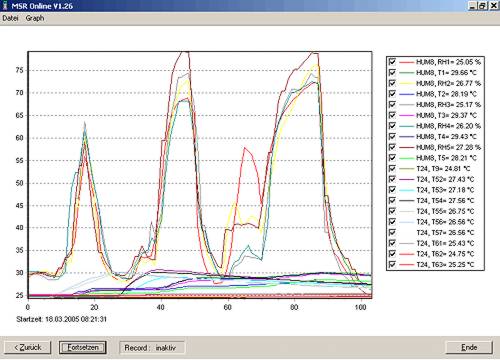Click the Record: inaktiv status field
The image size is (500, 360).
[152, 348]
